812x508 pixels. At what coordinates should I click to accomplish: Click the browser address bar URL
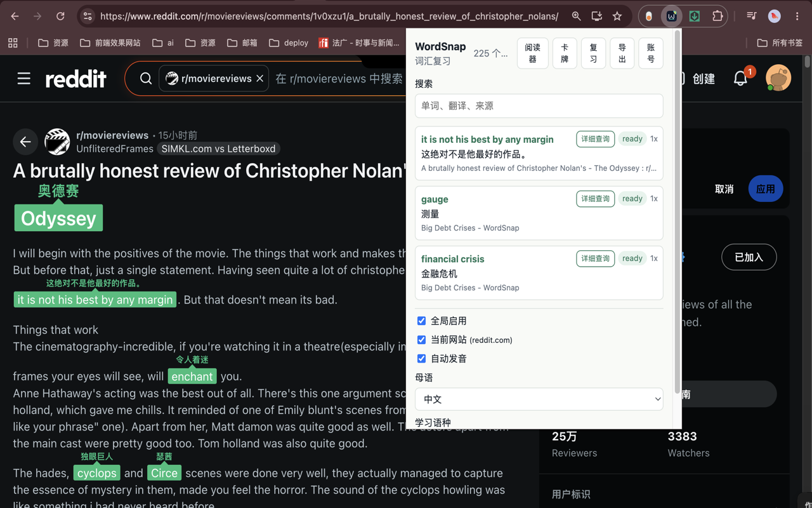tap(329, 16)
